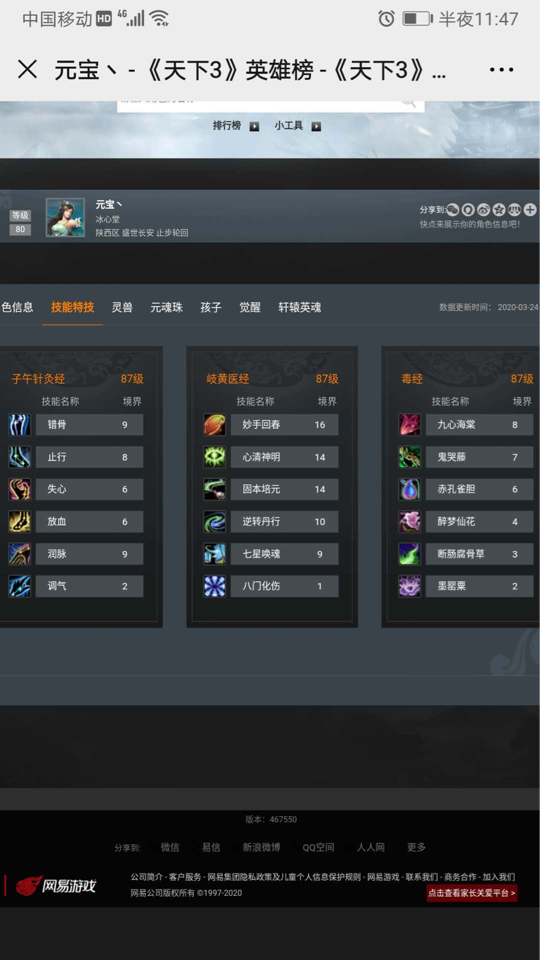
Task: Select the 赤孔雀胆 skill icon
Action: point(409,489)
